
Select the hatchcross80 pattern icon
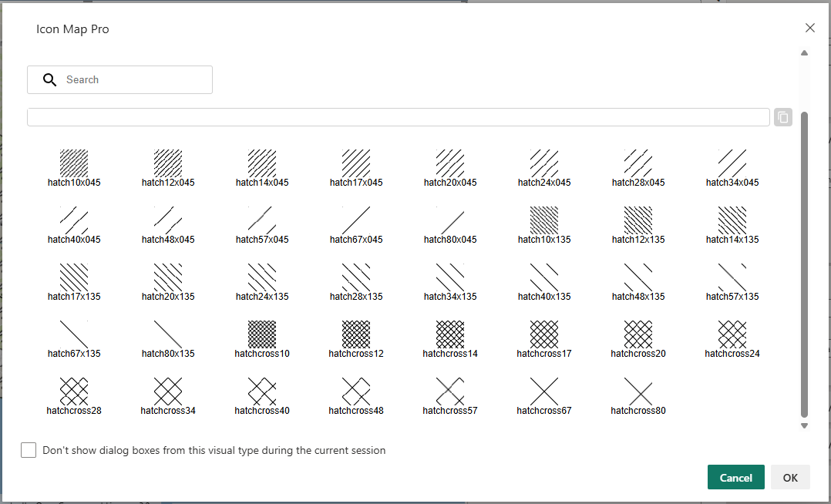click(x=638, y=391)
